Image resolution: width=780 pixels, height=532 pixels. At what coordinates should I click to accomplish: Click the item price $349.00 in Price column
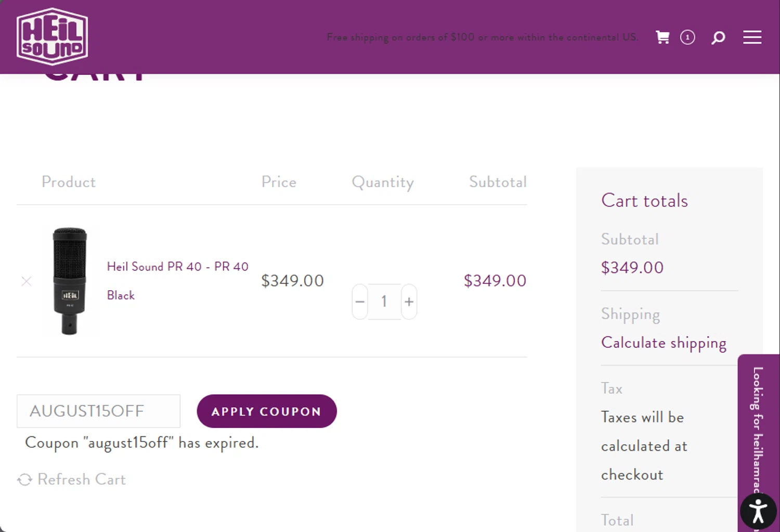coord(292,281)
